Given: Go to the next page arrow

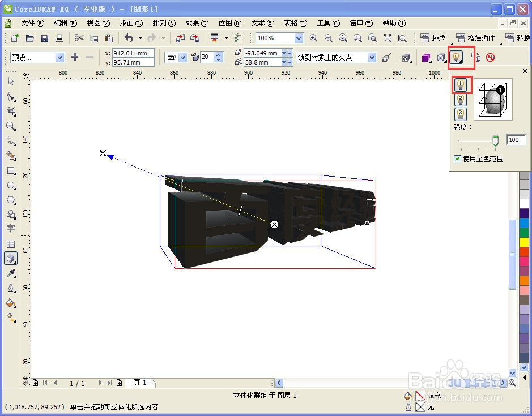Looking at the screenshot, I should (x=100, y=383).
